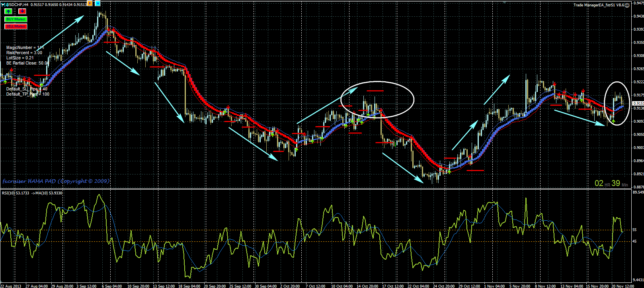Image resolution: width=644 pixels, height=288 pixels.
Task: Click the BE Partial Close: 50.00 label
Action: click(27, 63)
